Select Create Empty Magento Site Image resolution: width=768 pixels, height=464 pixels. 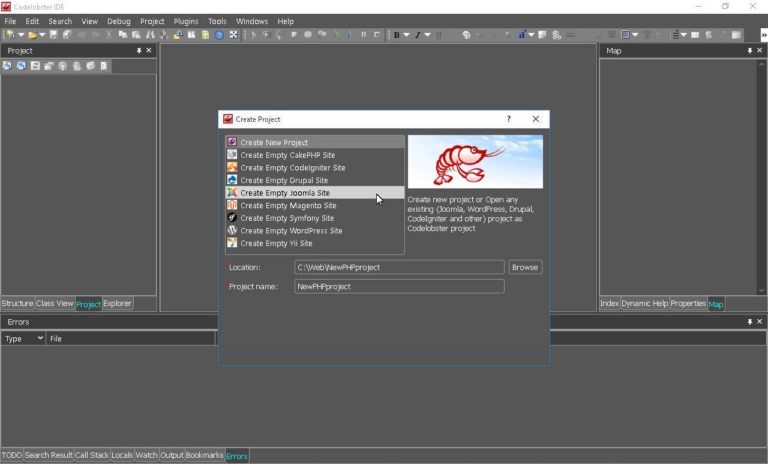point(315,205)
